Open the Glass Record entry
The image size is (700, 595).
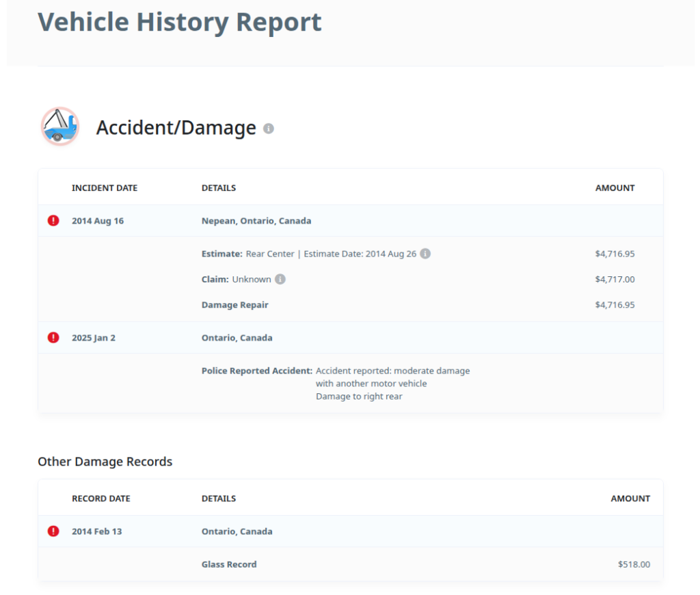point(229,564)
